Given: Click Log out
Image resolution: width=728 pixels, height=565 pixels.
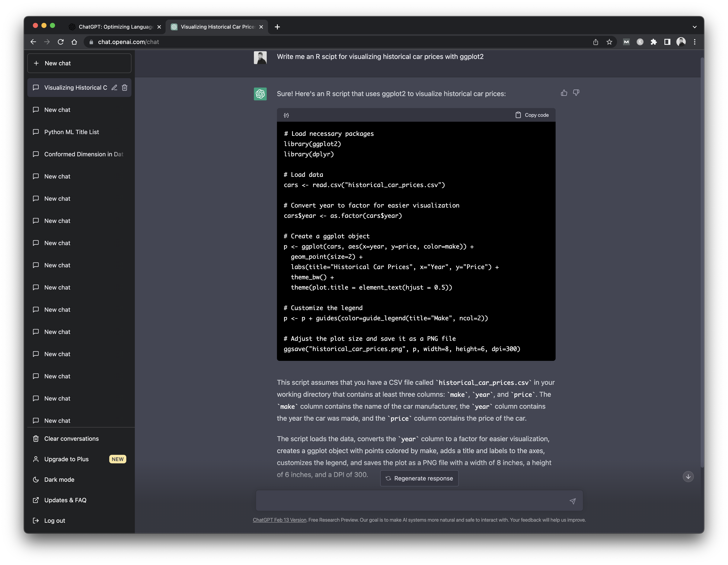Looking at the screenshot, I should pos(79,521).
